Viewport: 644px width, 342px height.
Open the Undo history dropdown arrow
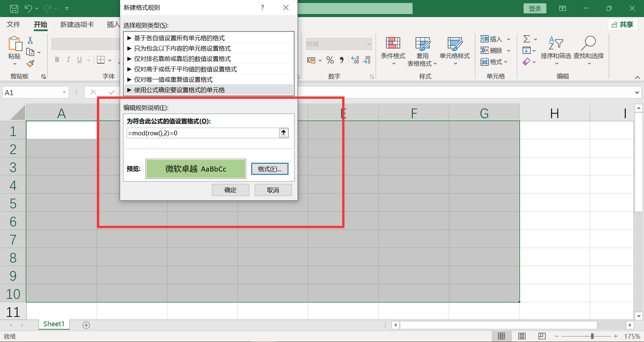(x=38, y=9)
